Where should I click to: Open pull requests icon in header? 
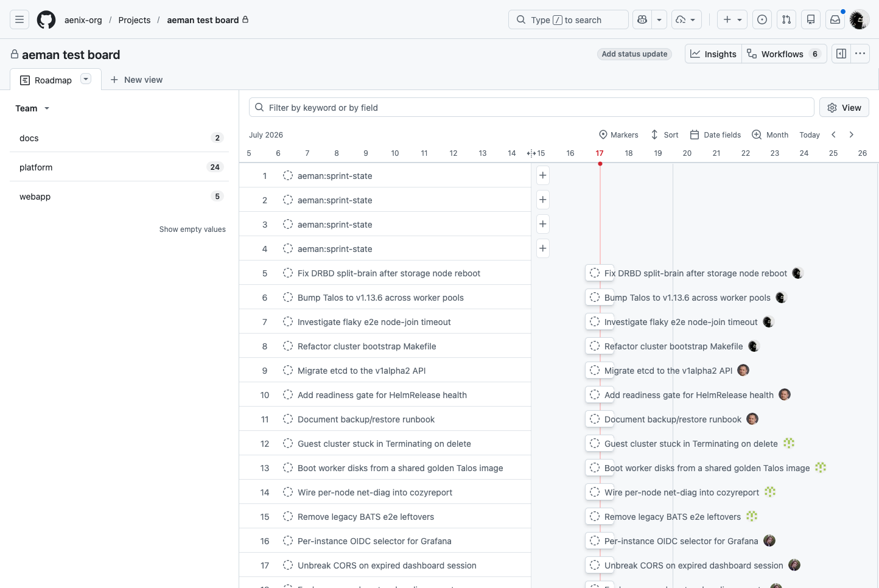[x=786, y=19]
